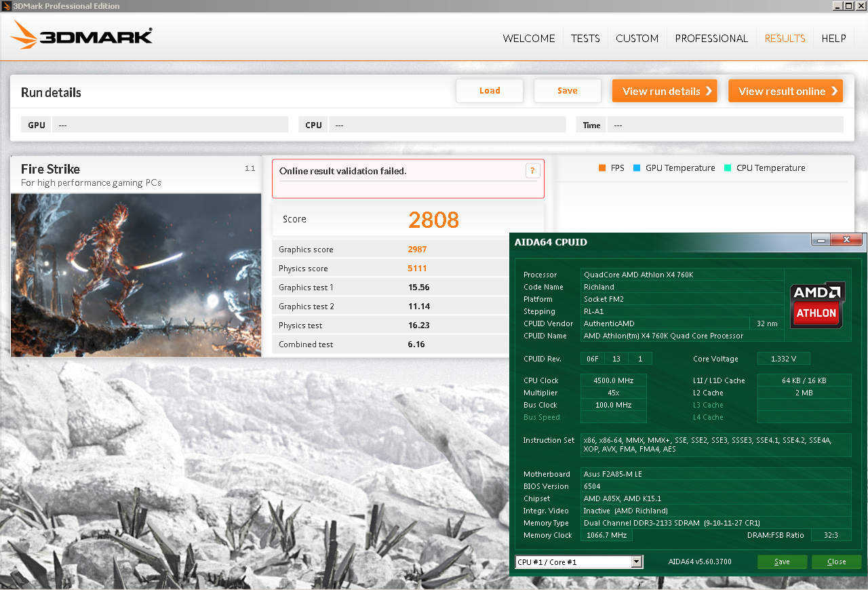The image size is (868, 590).
Task: Click the '32 nm' process value
Action: (x=767, y=323)
